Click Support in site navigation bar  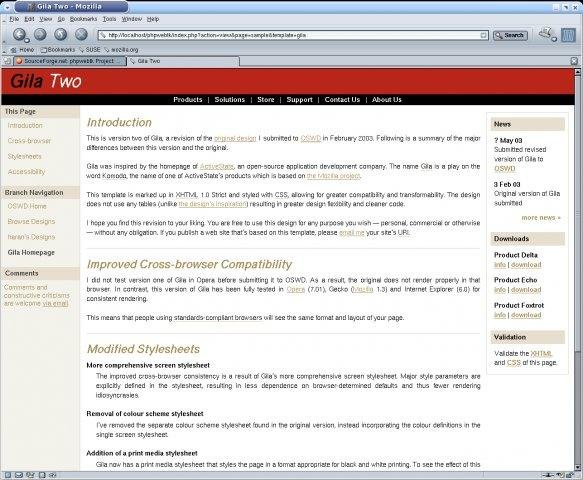coord(299,100)
